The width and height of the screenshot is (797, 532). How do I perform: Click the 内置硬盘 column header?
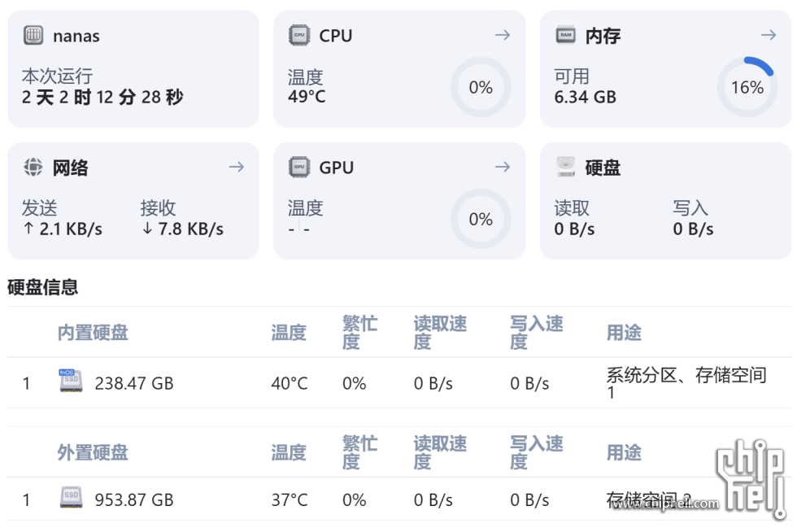point(93,333)
